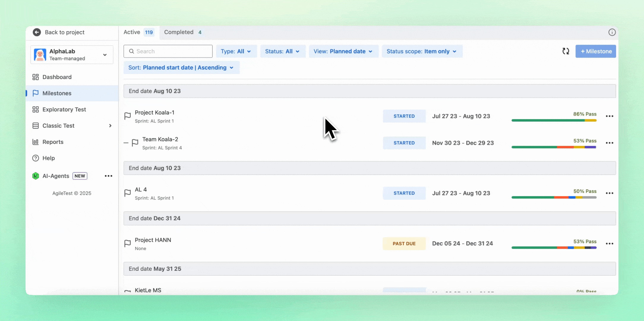Click the + Milestone button

(x=595, y=51)
